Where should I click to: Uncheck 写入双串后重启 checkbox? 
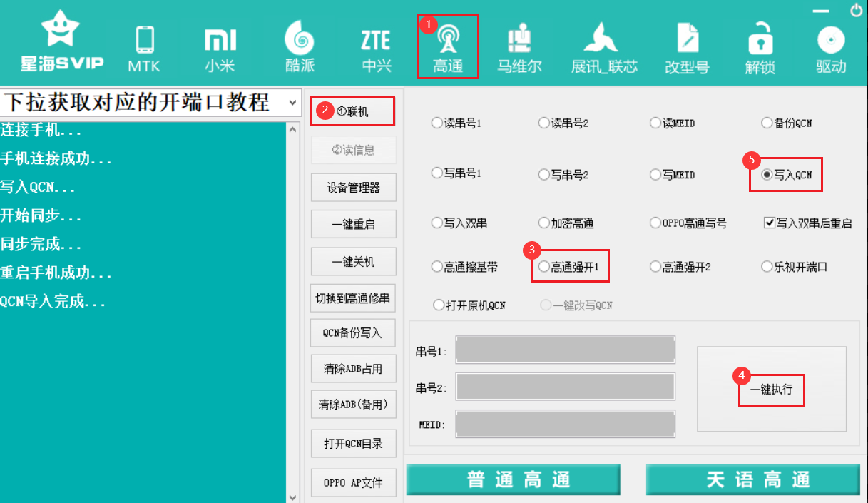pos(807,223)
